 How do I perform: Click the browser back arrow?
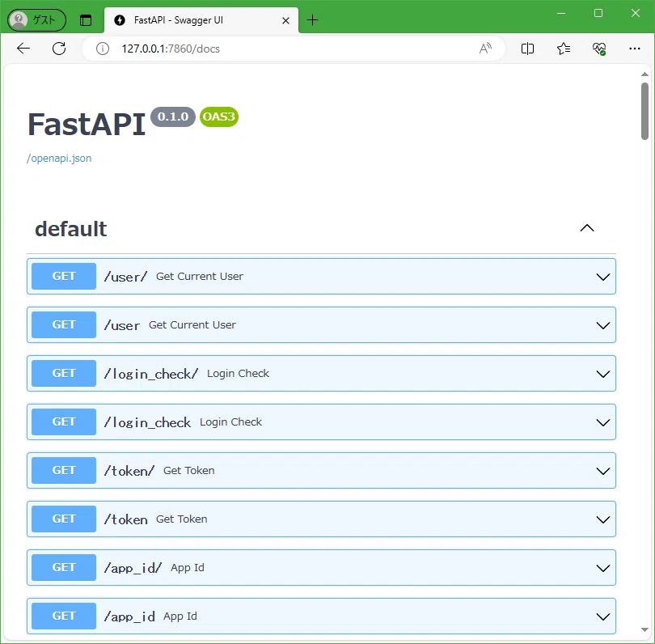coord(23,49)
